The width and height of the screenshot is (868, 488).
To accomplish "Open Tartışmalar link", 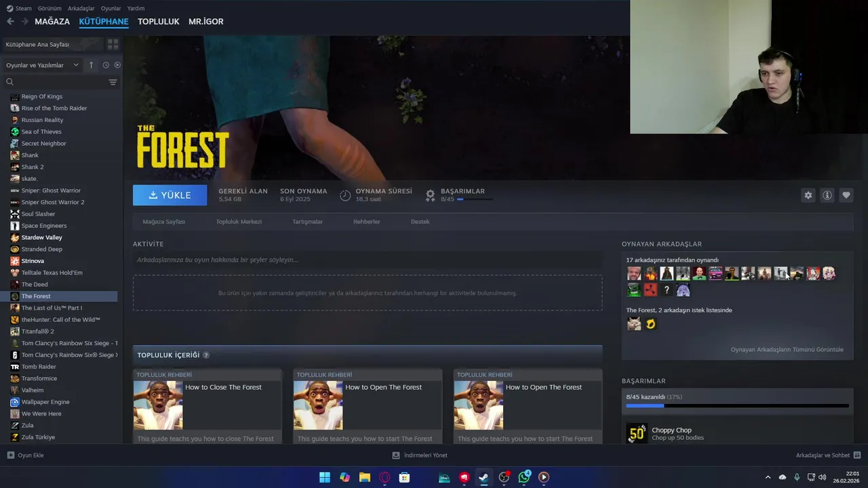I will pyautogui.click(x=307, y=222).
